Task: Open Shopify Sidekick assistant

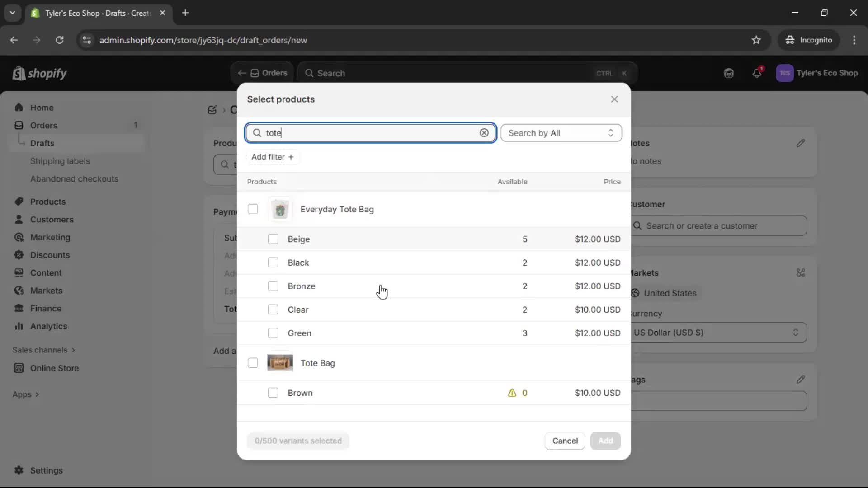Action: click(729, 73)
